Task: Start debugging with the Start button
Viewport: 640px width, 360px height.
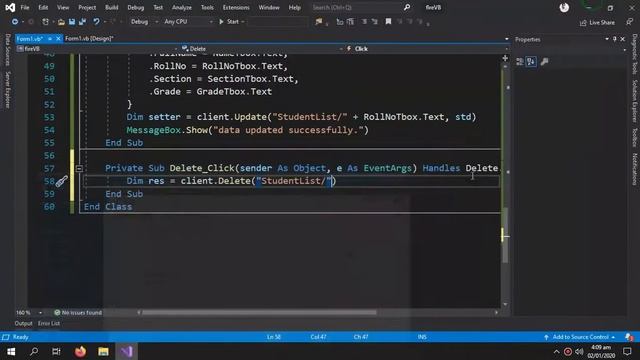Action: point(229,22)
